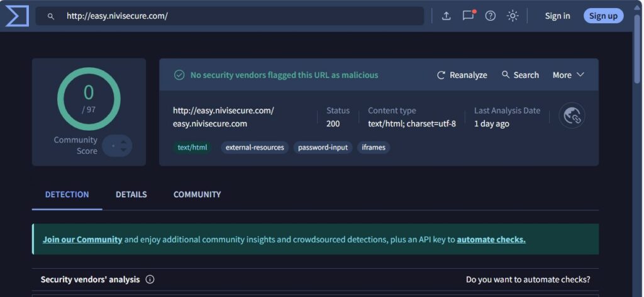Follow the Join our Community link
Screen dimensions: 644x297
[x=82, y=239]
